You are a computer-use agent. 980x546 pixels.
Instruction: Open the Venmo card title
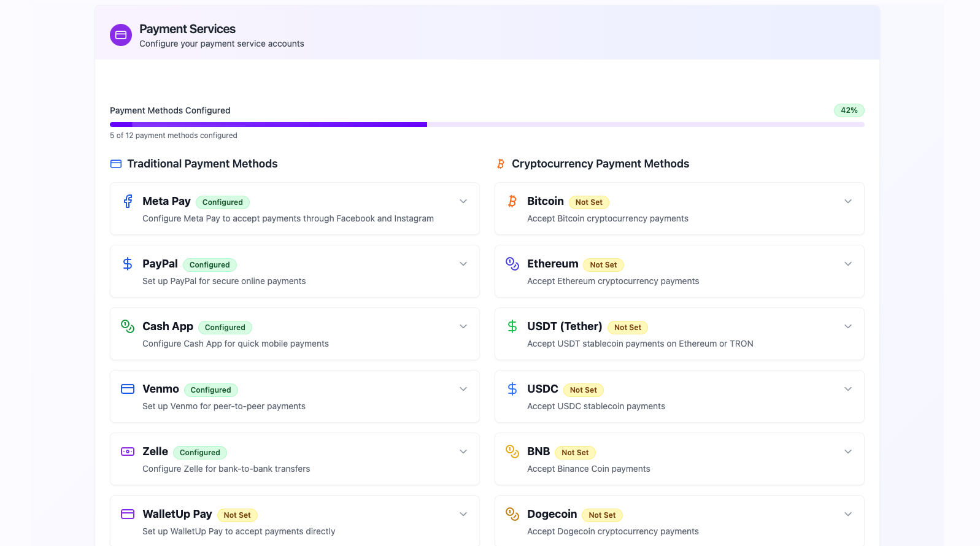pos(161,389)
